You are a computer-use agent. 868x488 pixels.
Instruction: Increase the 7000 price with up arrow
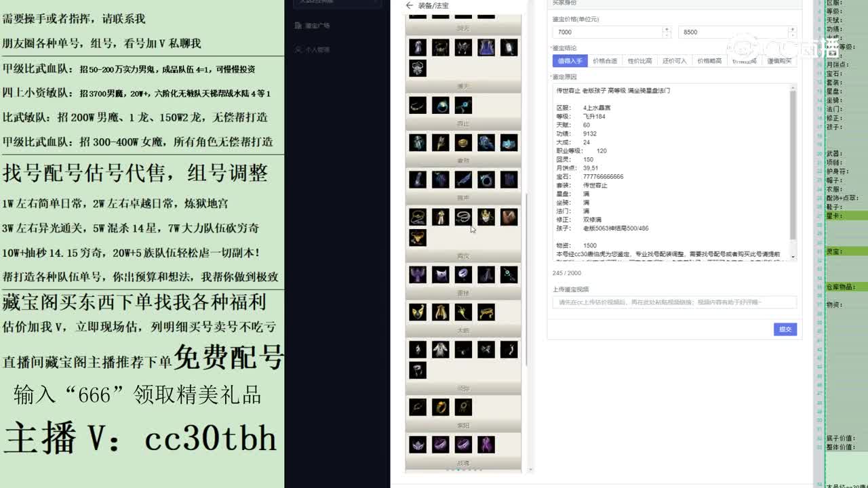click(667, 29)
